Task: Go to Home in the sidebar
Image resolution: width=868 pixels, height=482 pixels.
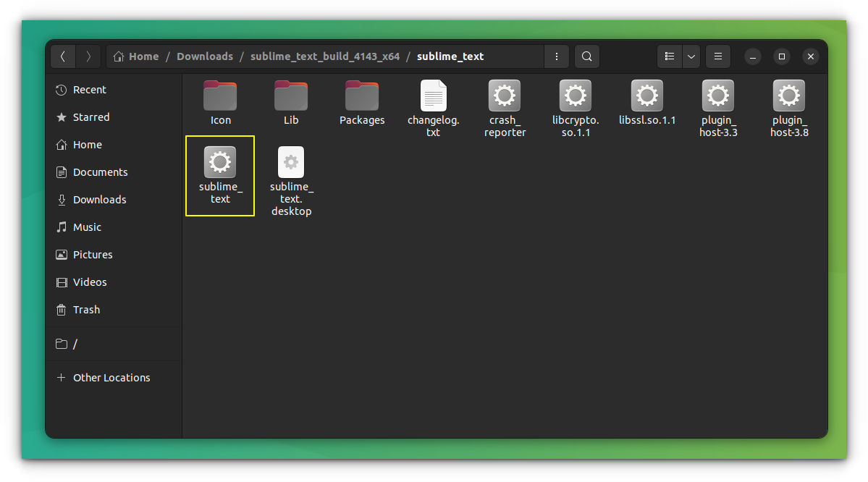Action: 114,145
